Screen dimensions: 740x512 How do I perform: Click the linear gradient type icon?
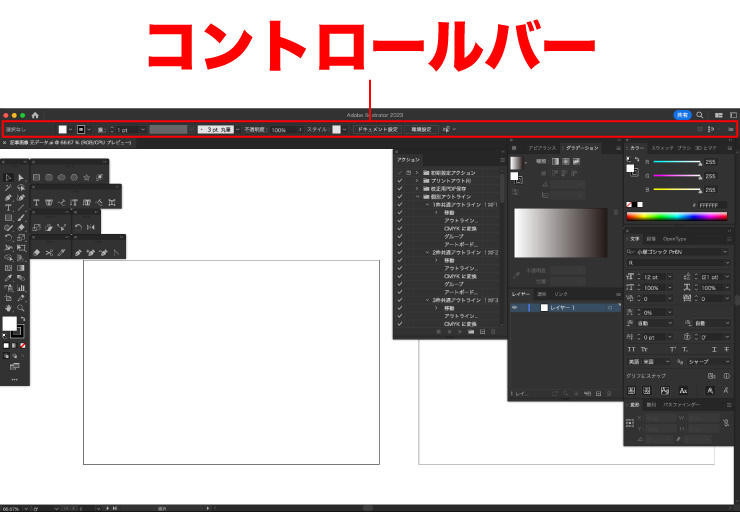click(x=555, y=161)
